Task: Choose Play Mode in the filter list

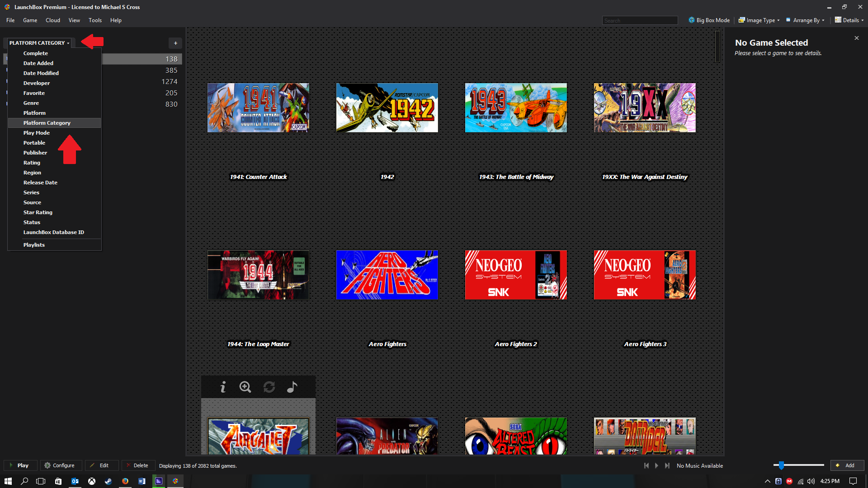Action: point(54,133)
